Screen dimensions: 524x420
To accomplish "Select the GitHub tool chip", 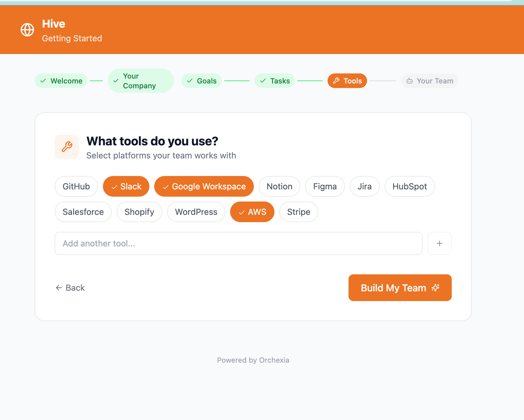I will pos(76,186).
